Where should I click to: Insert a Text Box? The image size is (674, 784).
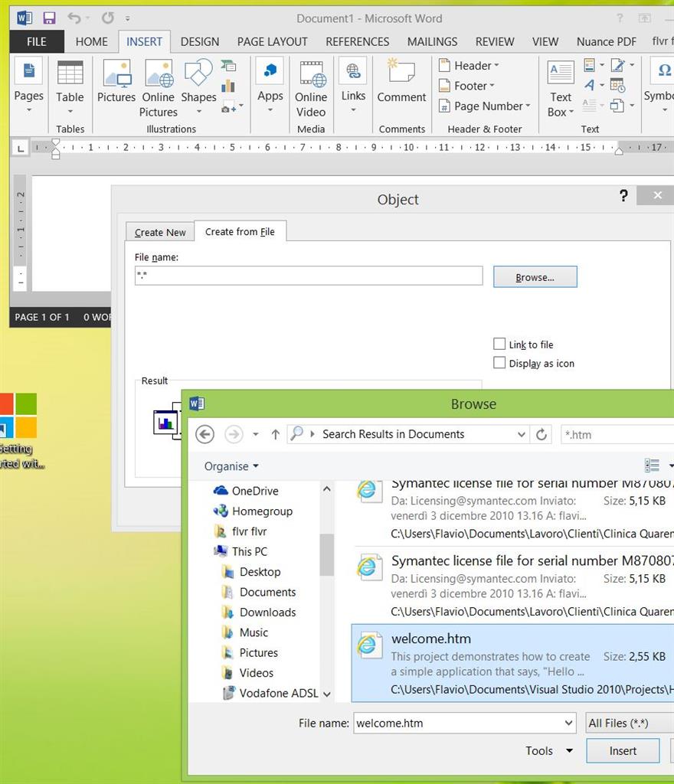point(561,89)
